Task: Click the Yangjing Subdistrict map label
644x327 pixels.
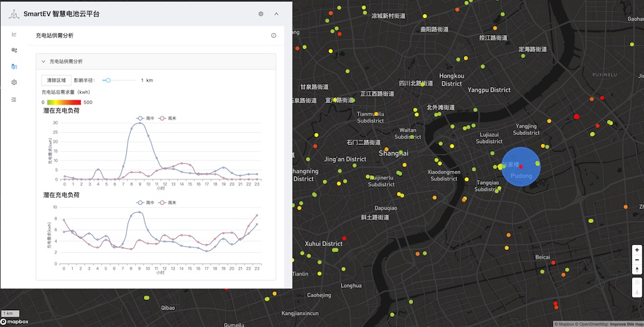Action: click(x=526, y=129)
